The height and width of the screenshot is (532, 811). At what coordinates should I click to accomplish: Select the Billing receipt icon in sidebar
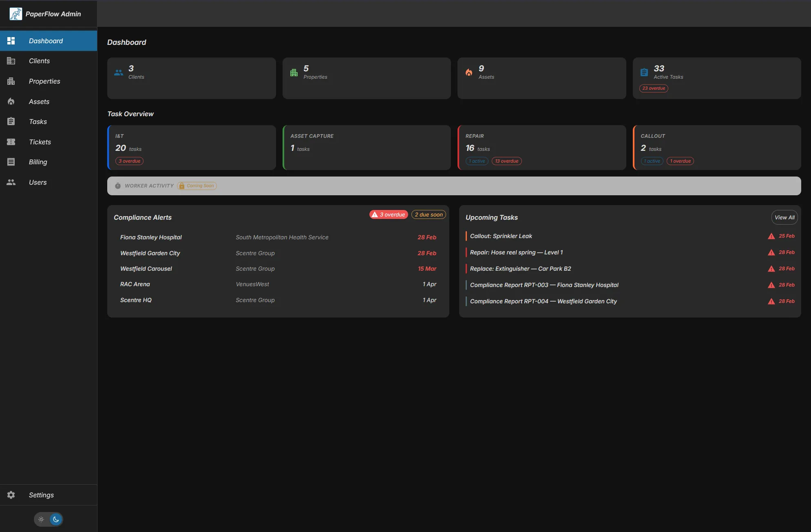11,161
